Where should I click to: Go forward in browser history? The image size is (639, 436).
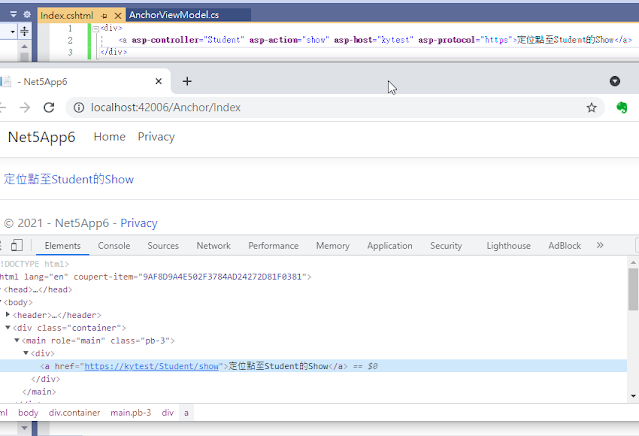point(25,108)
